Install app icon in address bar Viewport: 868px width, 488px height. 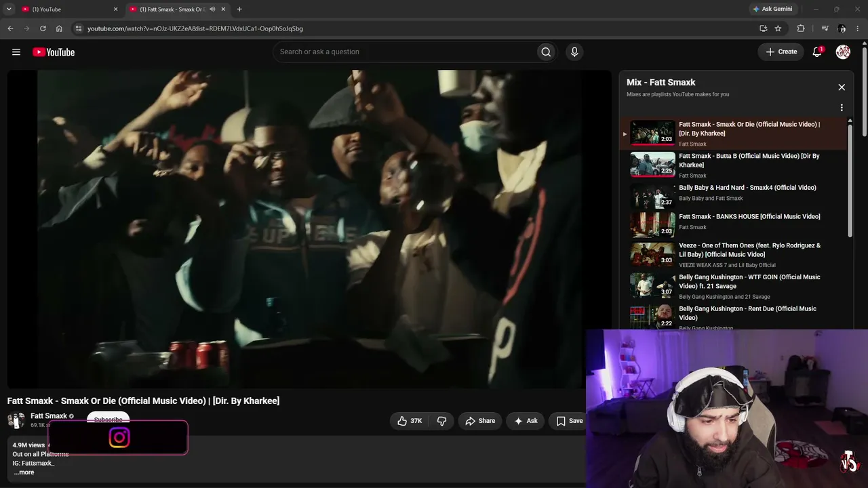[x=763, y=28]
